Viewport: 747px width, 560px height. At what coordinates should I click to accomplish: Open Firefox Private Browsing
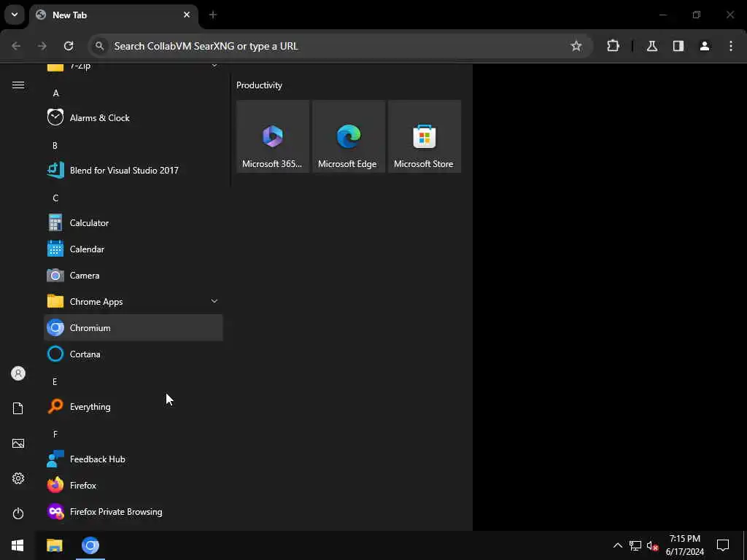pyautogui.click(x=133, y=511)
